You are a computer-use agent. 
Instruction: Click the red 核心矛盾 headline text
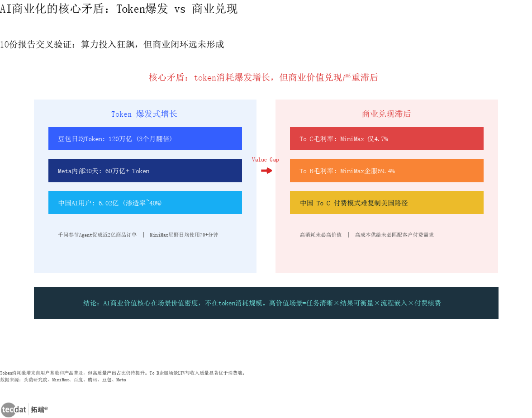[263, 78]
